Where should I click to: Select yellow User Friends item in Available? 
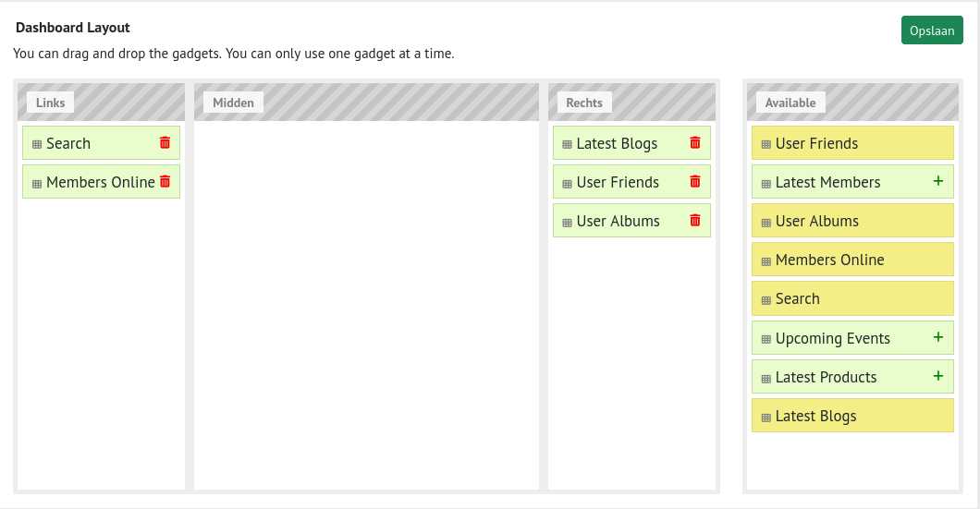[852, 143]
